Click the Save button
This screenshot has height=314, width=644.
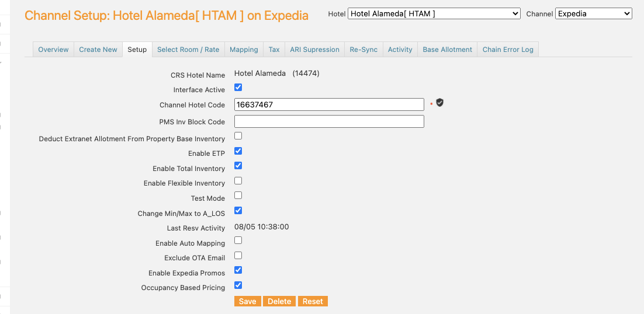coord(248,301)
